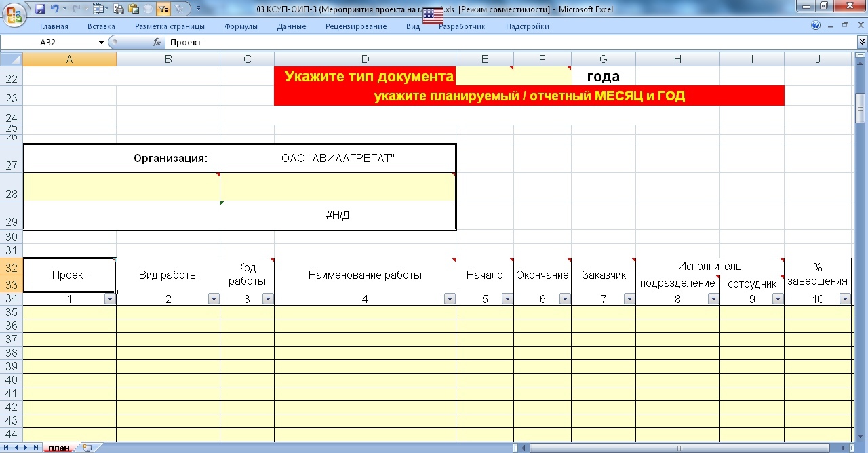Viewport: 868px width, 453px height.
Task: Open filter dropdown for % завершения column
Action: click(845, 299)
